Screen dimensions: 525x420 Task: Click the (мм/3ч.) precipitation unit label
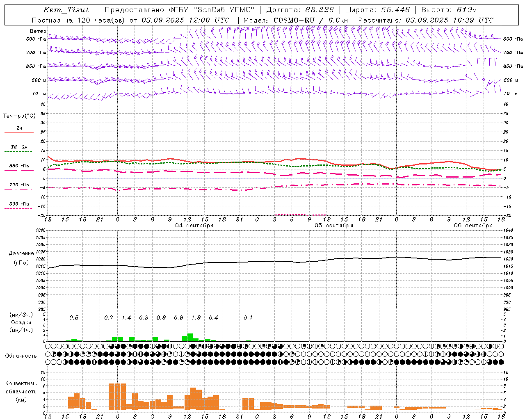[21, 315]
